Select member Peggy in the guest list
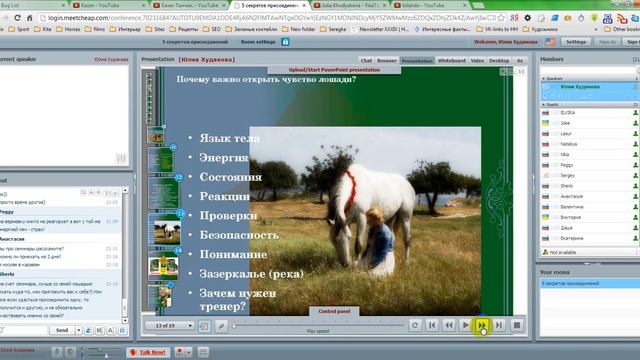 click(589, 165)
